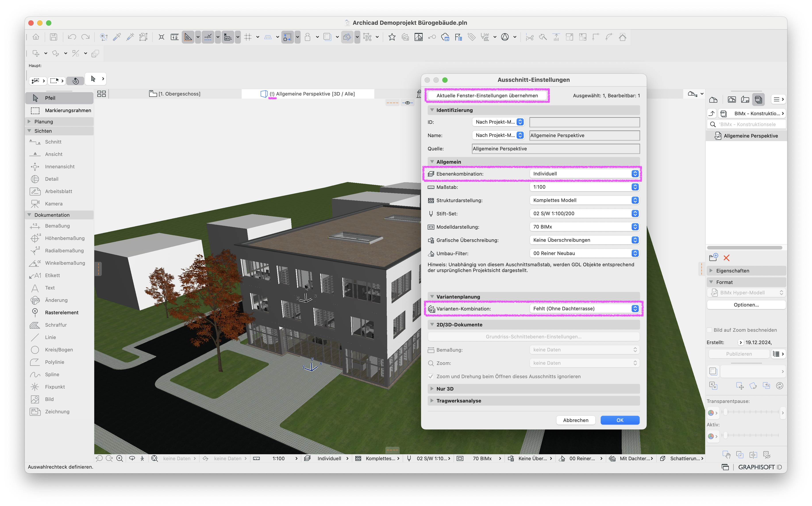Image resolution: width=812 pixels, height=506 pixels.
Task: Click the red delete X in Organizer
Action: tap(726, 258)
